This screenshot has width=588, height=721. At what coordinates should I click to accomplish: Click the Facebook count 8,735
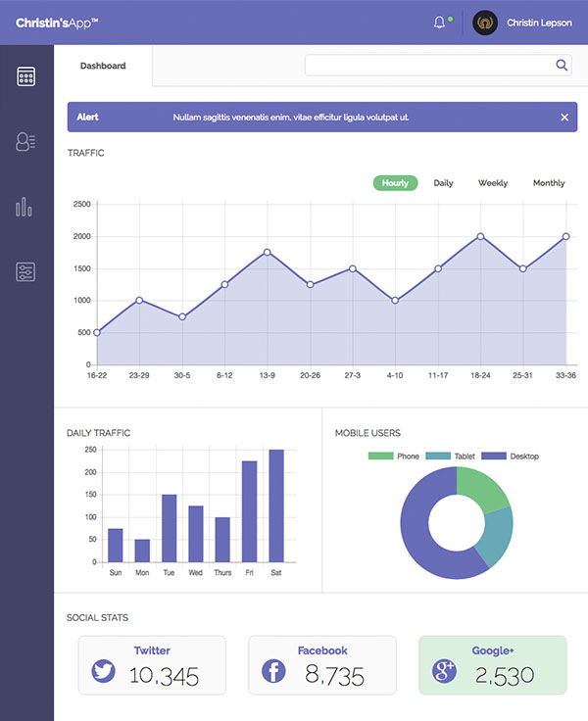point(334,676)
